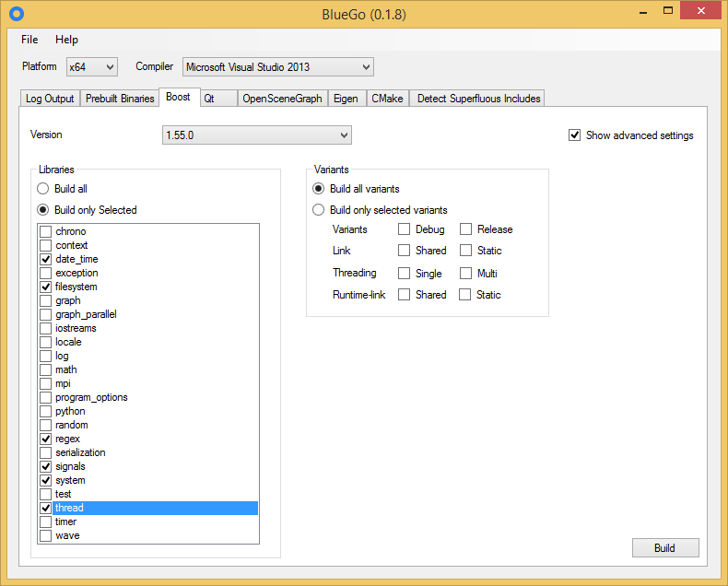The image size is (728, 586).
Task: Expand the Platform x64 dropdown
Action: coord(92,67)
